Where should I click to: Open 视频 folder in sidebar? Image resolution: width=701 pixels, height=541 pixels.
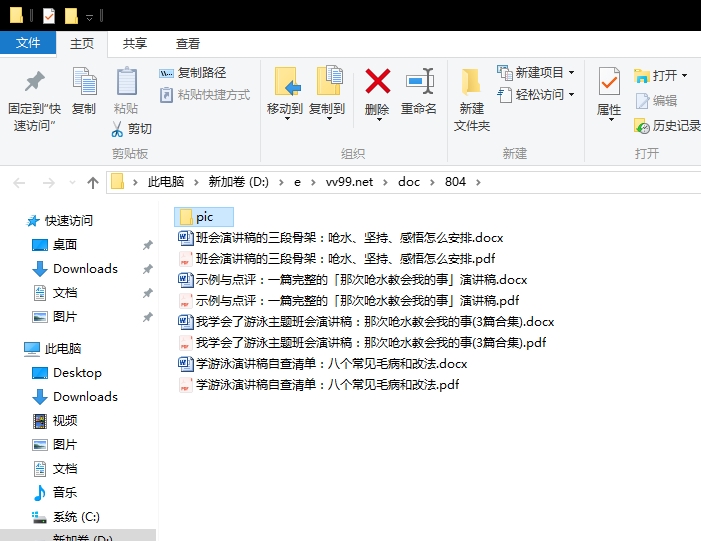point(55,421)
